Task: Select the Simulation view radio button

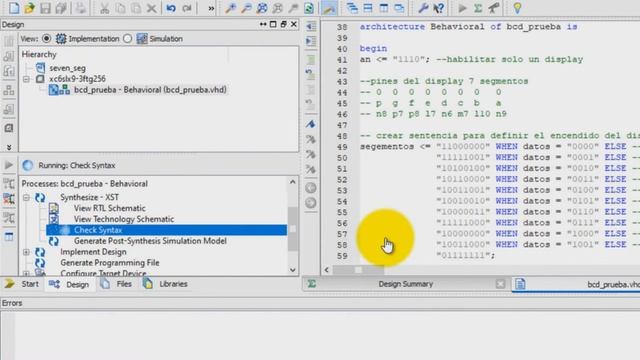Action: [x=128, y=38]
